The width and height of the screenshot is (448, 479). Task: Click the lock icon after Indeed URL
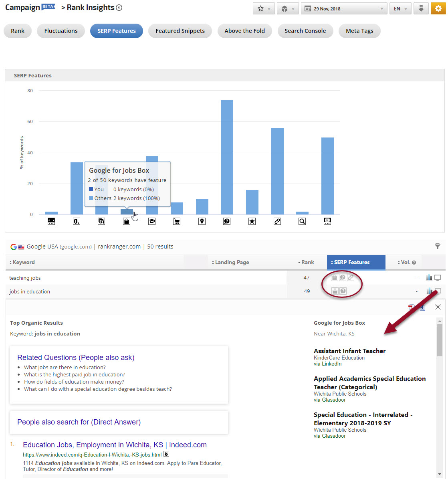pos(166,454)
